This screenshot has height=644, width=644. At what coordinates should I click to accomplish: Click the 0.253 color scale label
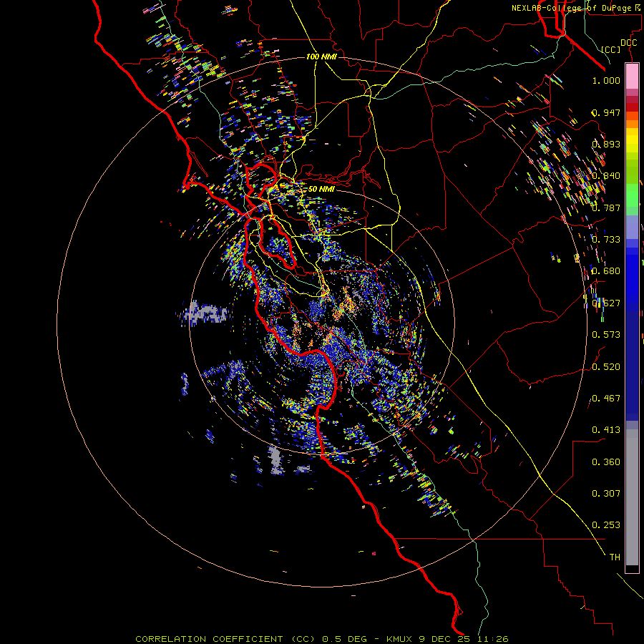coord(606,525)
